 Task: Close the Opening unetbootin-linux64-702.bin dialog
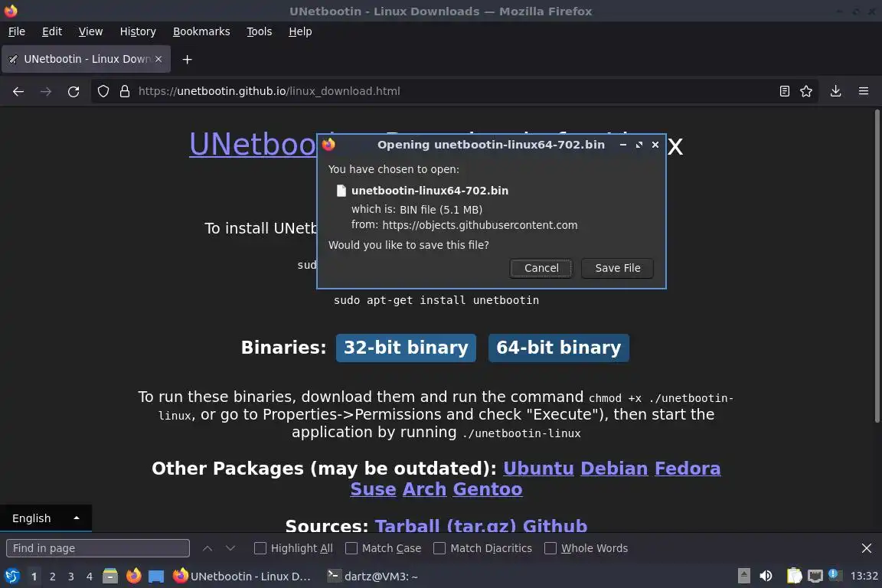tap(655, 145)
